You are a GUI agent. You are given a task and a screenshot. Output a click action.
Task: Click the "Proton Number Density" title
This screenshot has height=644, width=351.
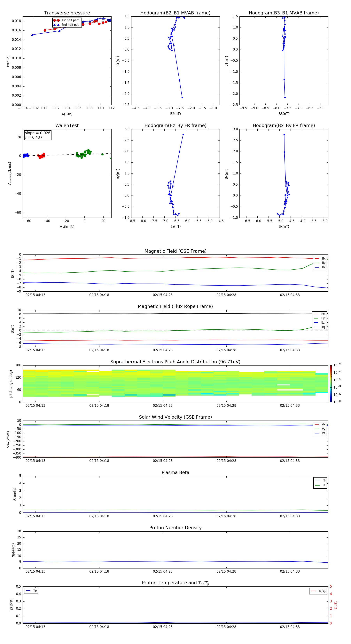click(175, 528)
